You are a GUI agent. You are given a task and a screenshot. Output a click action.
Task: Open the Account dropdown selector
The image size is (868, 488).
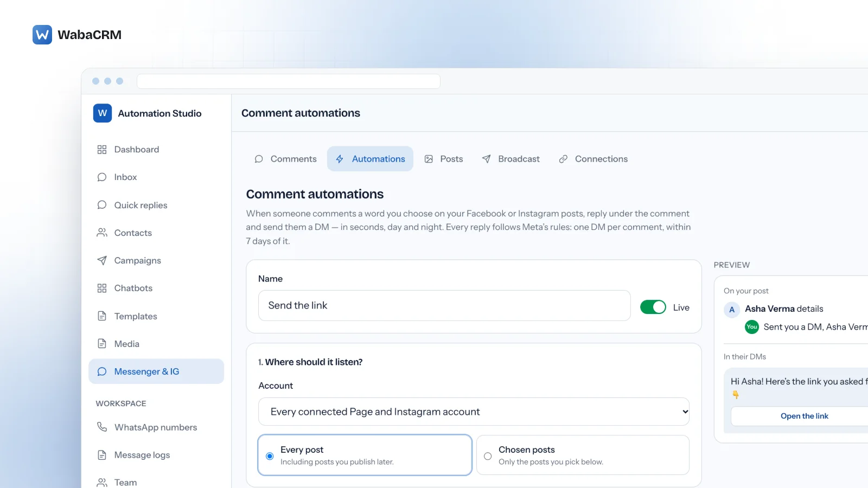pos(474,412)
